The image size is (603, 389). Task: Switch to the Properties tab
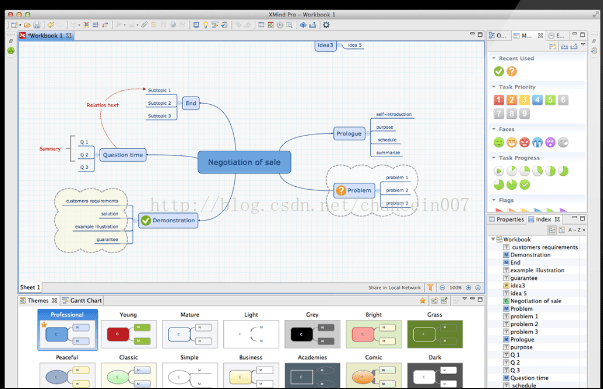506,219
